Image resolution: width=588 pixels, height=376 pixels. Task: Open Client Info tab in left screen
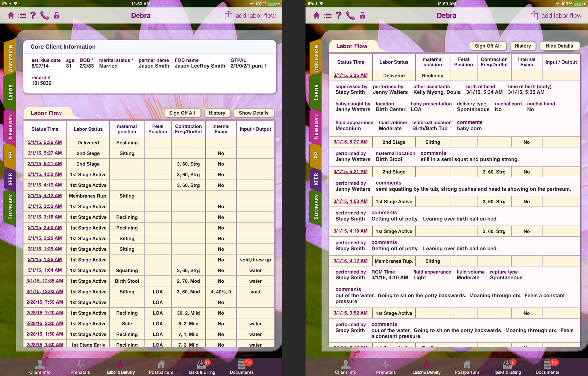point(40,367)
